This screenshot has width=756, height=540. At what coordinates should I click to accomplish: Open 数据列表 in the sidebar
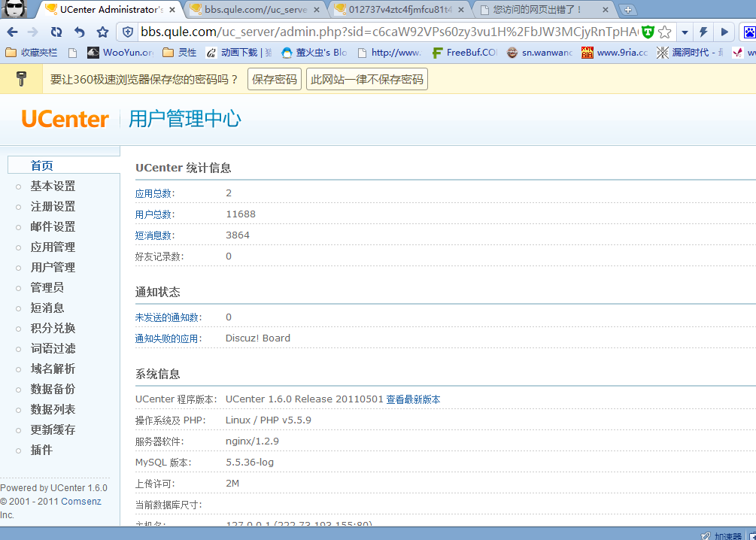pos(53,409)
